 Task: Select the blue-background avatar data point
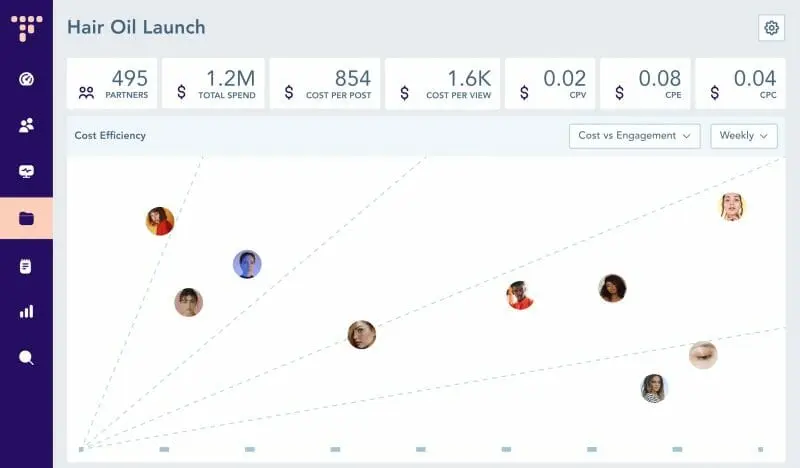pyautogui.click(x=247, y=264)
